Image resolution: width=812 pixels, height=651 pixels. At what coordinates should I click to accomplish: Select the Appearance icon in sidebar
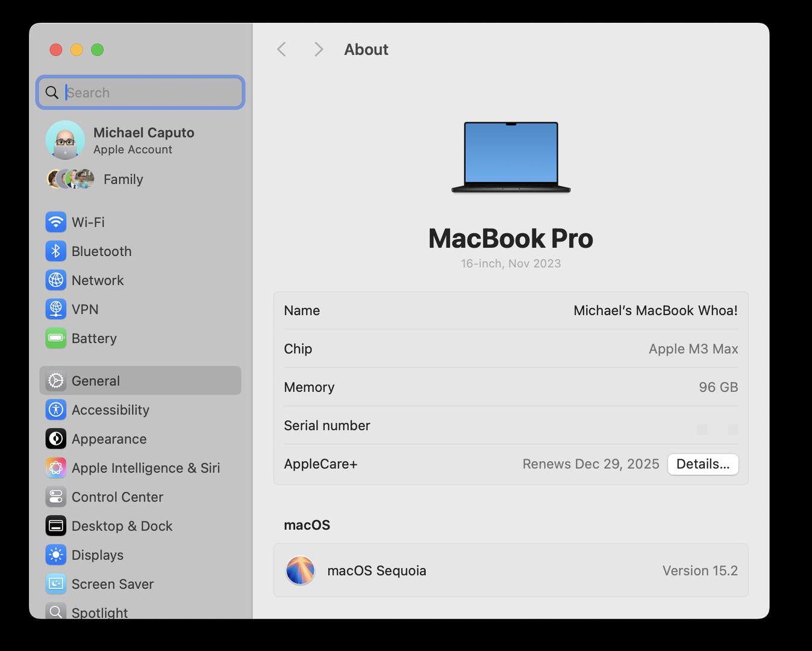coord(56,439)
